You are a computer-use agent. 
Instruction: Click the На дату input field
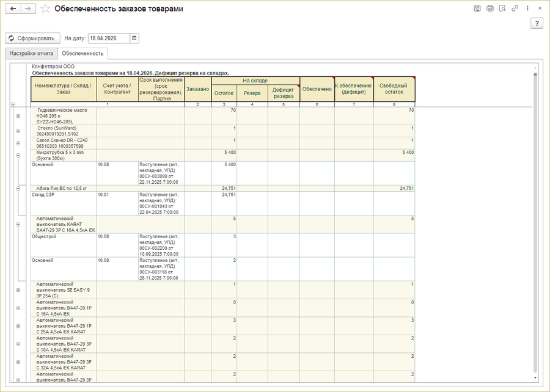click(109, 38)
